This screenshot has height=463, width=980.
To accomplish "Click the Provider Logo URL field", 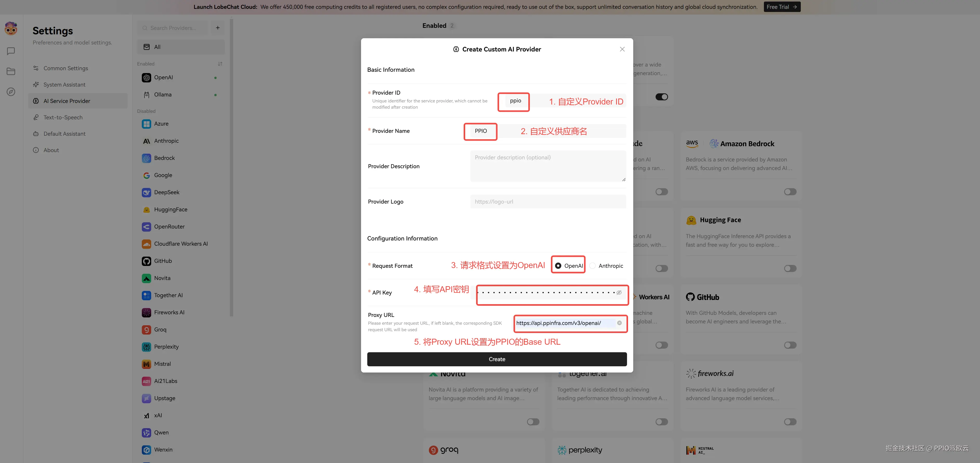I will pyautogui.click(x=548, y=201).
